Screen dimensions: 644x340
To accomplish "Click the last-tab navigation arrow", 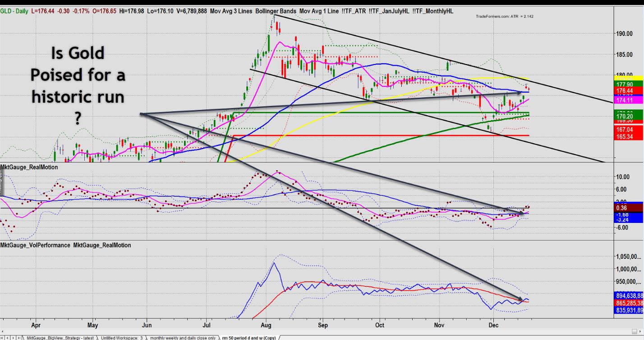I will 18,337.
